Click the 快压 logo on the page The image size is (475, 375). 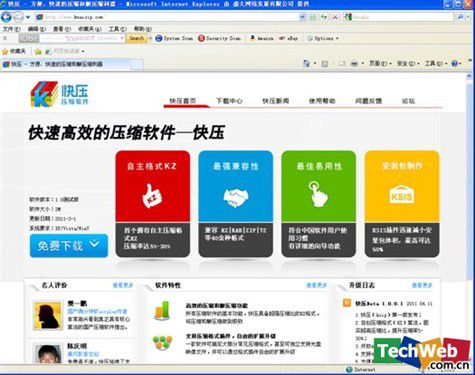[x=60, y=94]
